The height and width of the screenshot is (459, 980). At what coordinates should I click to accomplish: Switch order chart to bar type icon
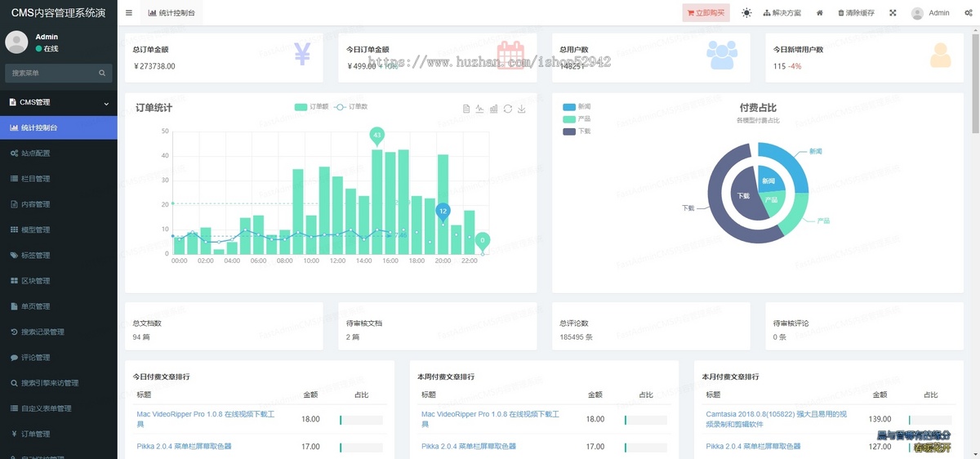[x=494, y=109]
